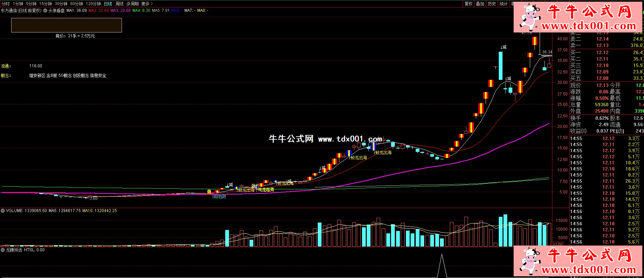The width and height of the screenshot is (644, 278).
Task: Click the 买一 price 12.12 row
Action: [607, 52]
